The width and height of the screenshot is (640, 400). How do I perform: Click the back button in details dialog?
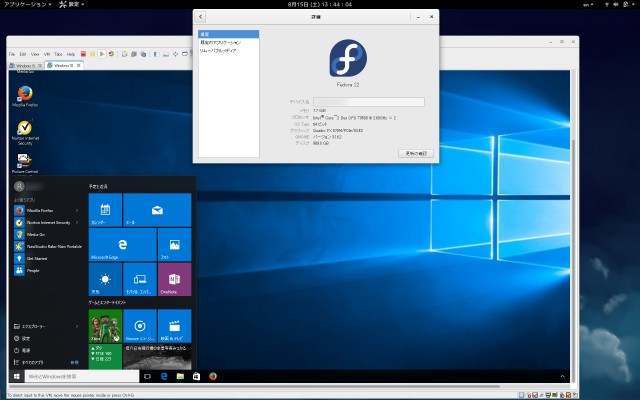(x=200, y=17)
